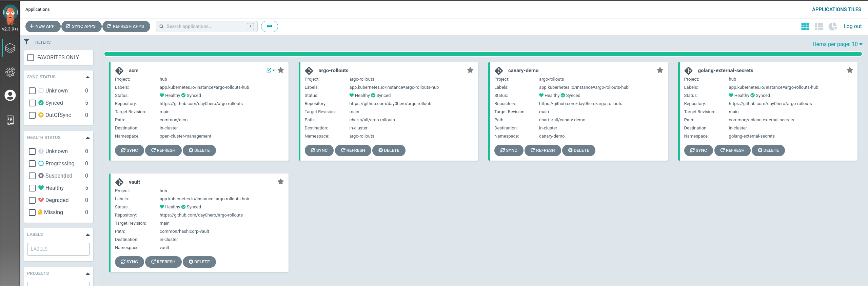The height and width of the screenshot is (286, 868).
Task: Click the New App button
Action: coord(43,26)
